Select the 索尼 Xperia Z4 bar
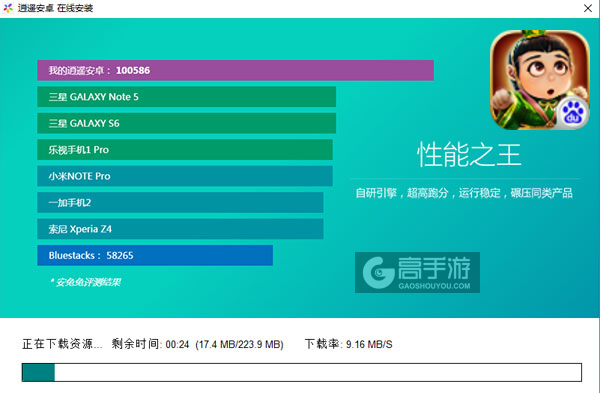This screenshot has height=393, width=600. click(180, 229)
